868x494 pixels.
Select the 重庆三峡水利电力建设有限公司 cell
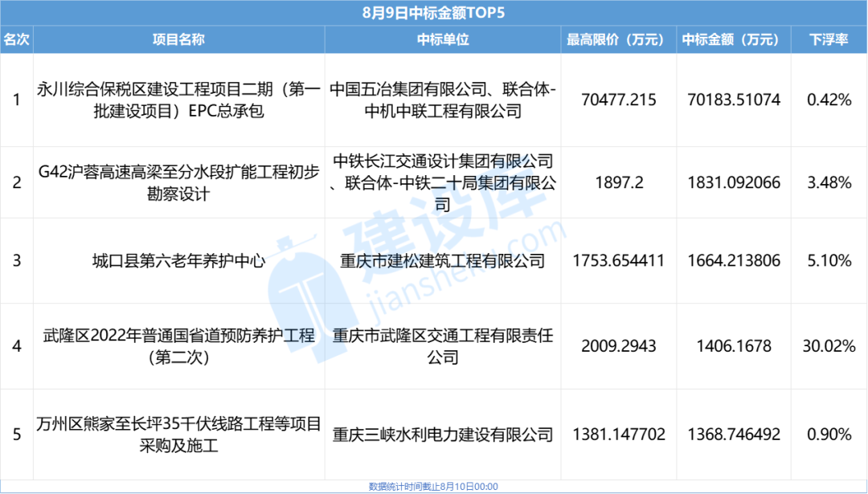444,434
